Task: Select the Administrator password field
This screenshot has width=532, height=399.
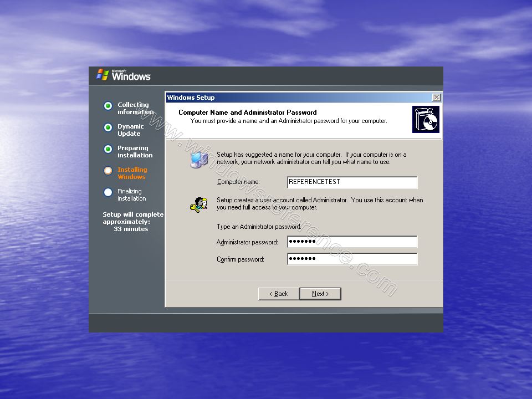Action: pyautogui.click(x=352, y=242)
